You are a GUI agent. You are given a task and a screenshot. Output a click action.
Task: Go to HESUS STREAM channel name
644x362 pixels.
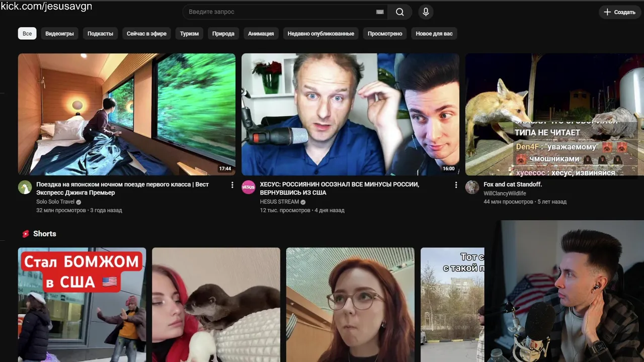click(279, 202)
